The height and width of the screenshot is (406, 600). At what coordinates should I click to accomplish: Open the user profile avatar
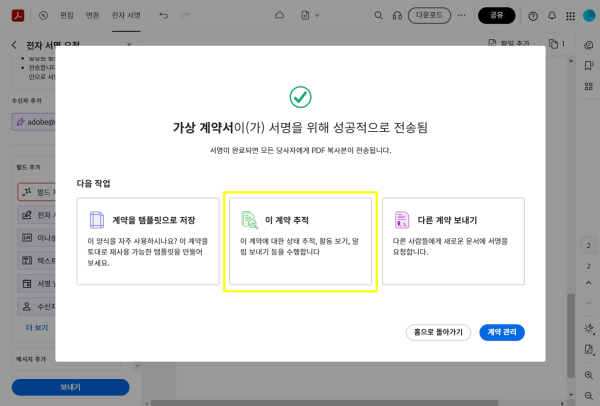[x=589, y=15]
